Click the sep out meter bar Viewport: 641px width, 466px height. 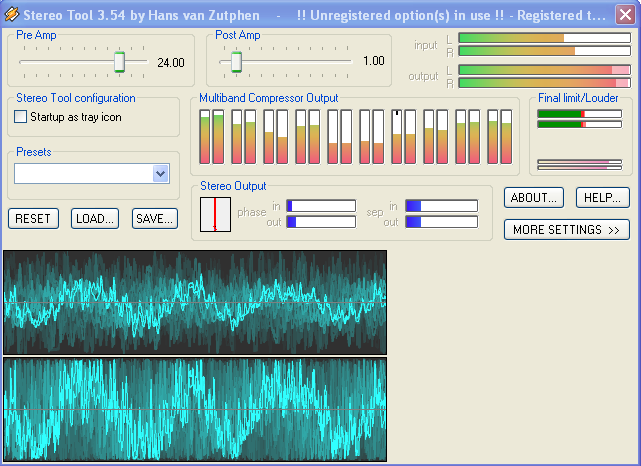click(442, 222)
